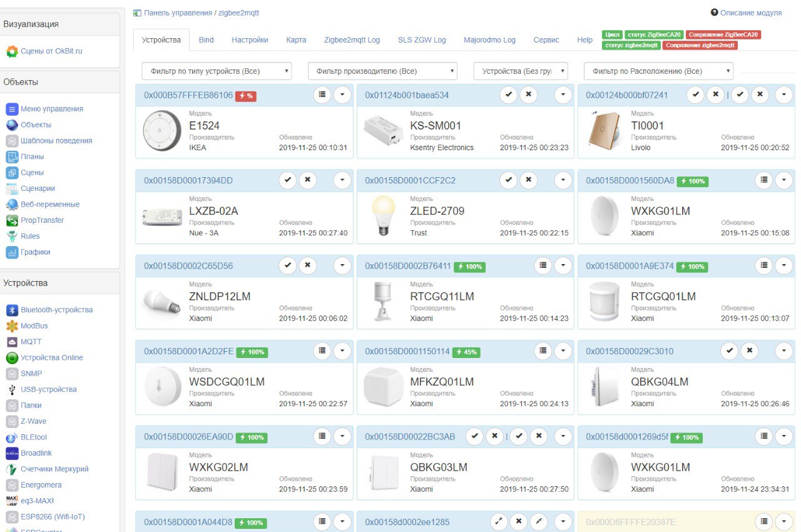The image size is (801, 532).
Task: Click the Bluetooth devices sidebar icon
Action: point(11,310)
